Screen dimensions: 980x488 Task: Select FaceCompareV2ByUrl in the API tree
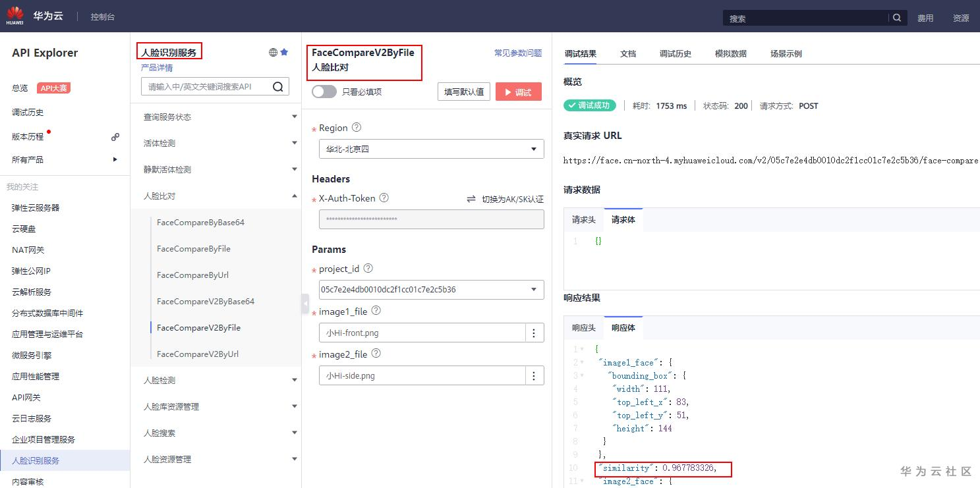click(x=198, y=354)
